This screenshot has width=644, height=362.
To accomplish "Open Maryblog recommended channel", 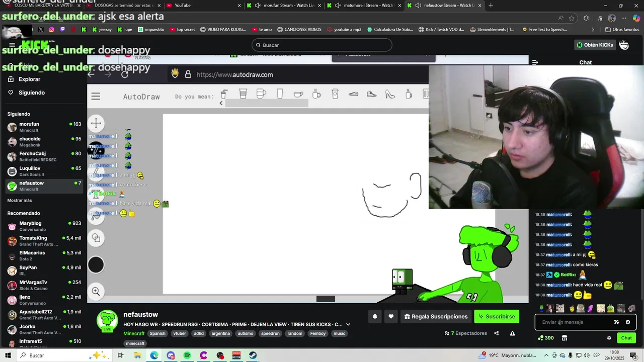I will [x=44, y=226].
